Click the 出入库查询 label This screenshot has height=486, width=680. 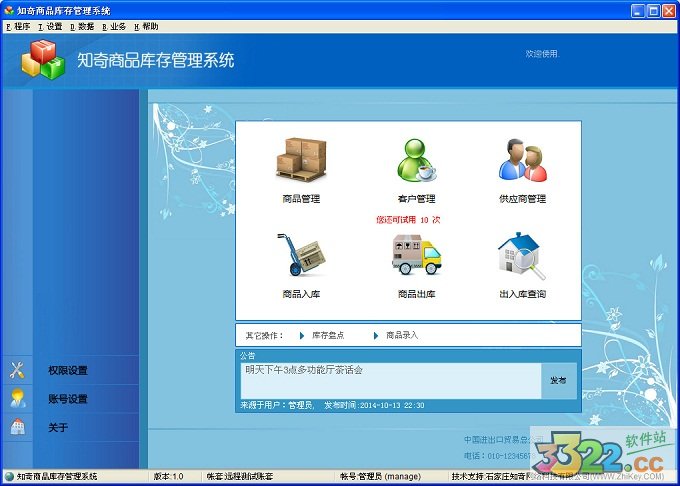pyautogui.click(x=522, y=294)
